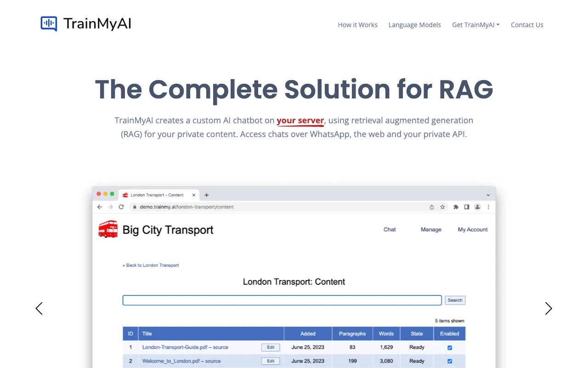Open a new tab with plus icon
588x368 pixels.
click(206, 195)
